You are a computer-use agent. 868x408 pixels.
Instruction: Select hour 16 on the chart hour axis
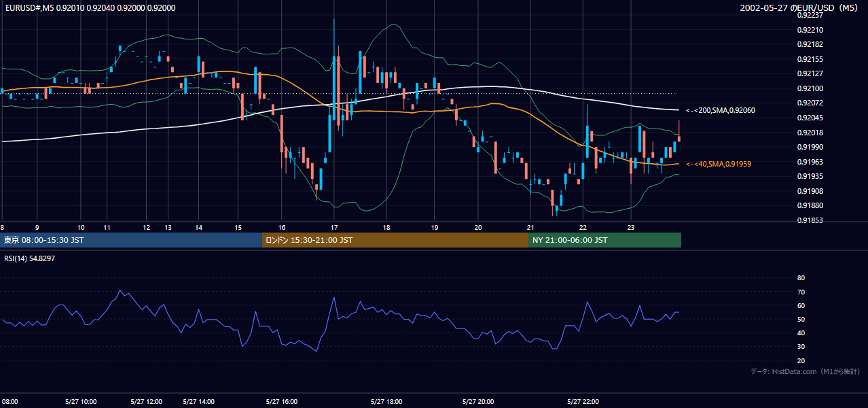[x=282, y=227]
